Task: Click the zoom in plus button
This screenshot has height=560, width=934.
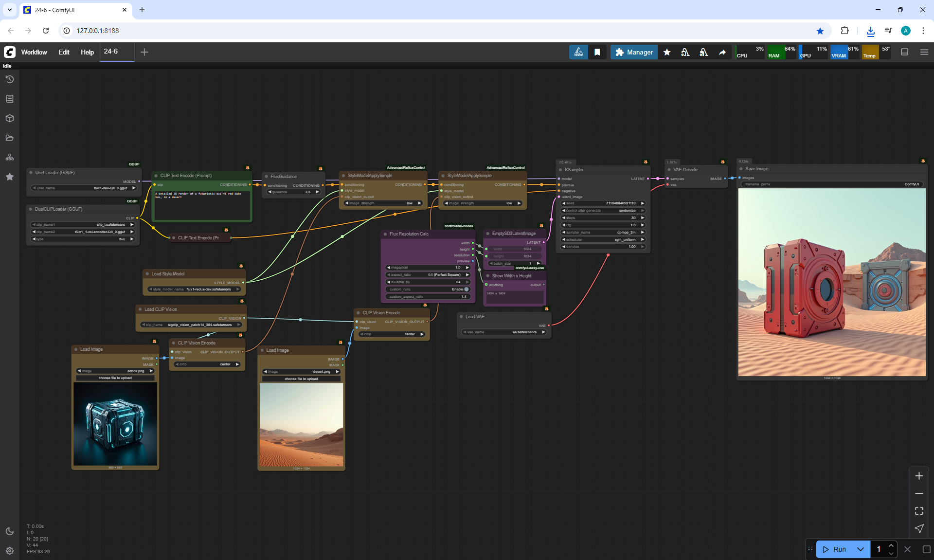Action: point(919,476)
